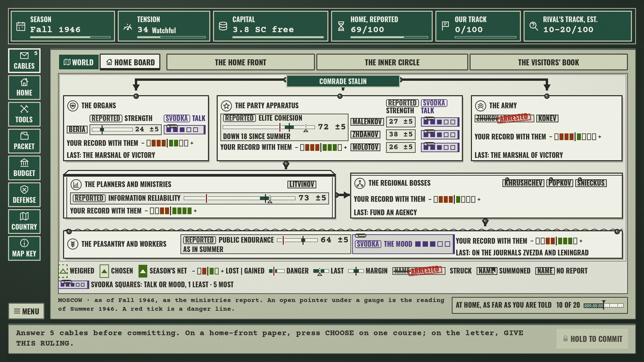Click the Season calendar icon

(21, 26)
